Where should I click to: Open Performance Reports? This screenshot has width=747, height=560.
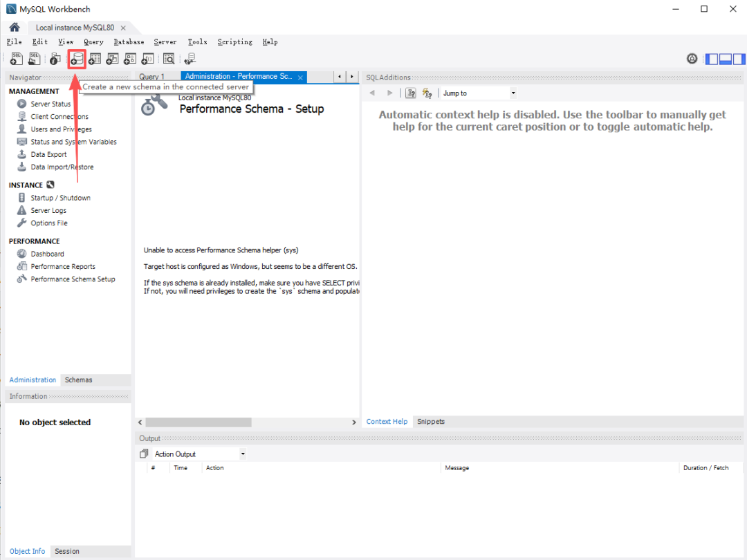pos(63,267)
